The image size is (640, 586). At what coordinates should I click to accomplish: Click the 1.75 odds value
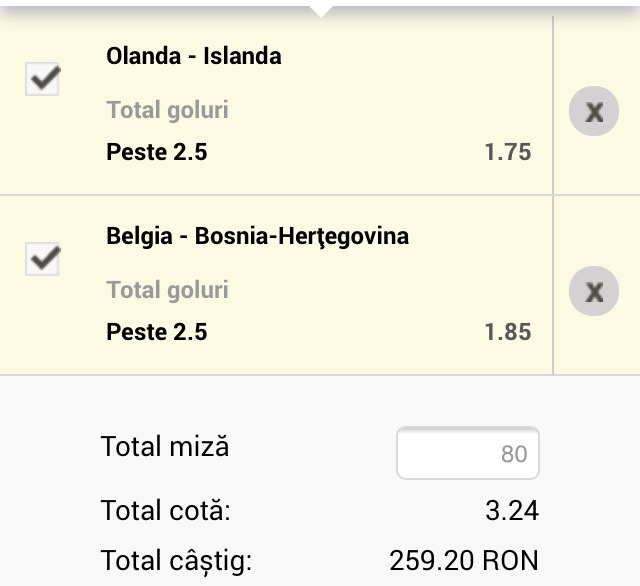(x=507, y=153)
